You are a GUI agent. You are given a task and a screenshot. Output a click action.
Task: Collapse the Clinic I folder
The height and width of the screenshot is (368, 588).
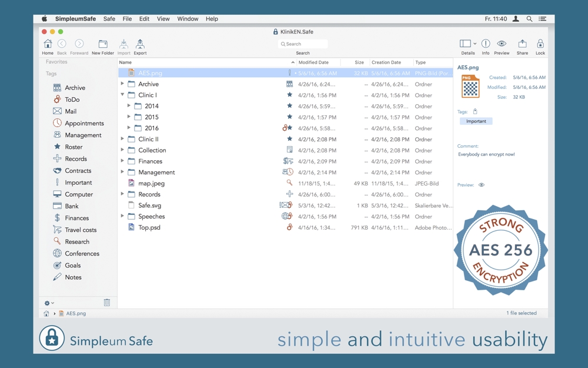(122, 95)
